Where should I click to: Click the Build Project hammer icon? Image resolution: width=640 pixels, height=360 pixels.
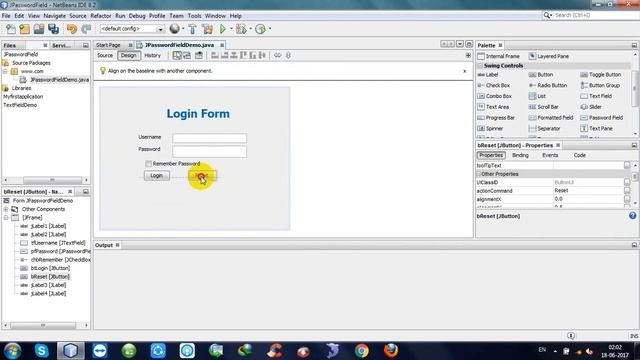coord(192,29)
